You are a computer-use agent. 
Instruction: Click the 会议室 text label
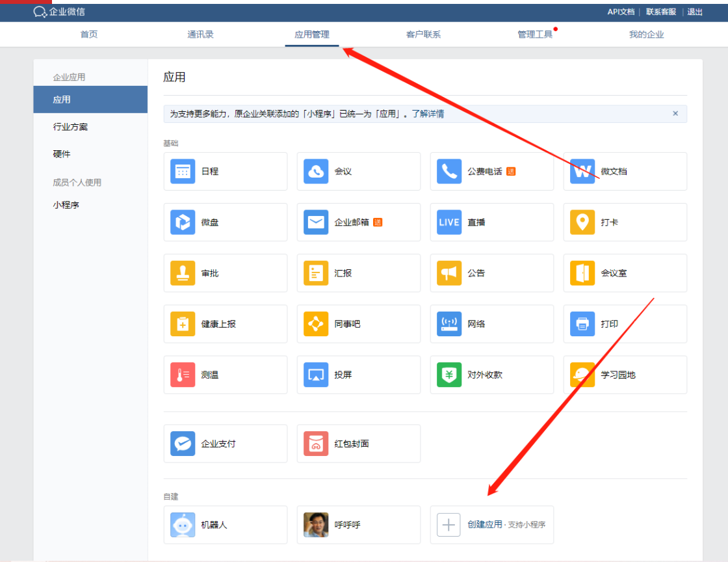pyautogui.click(x=614, y=273)
